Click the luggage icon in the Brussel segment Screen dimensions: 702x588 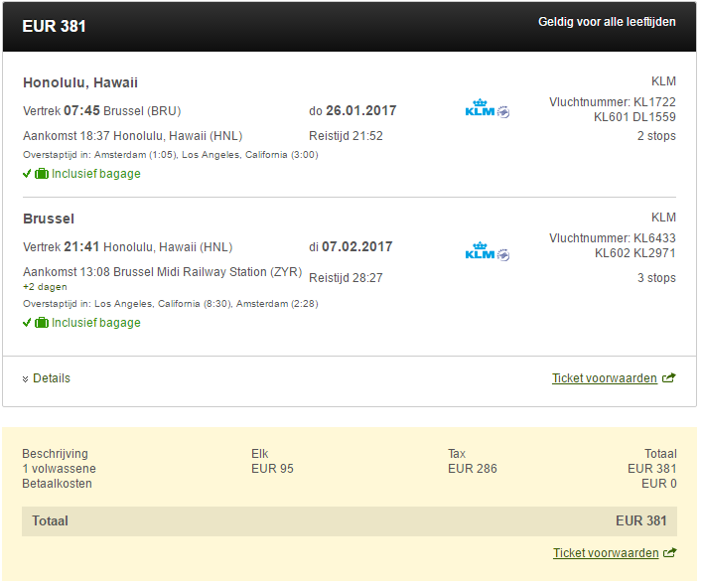[x=42, y=323]
